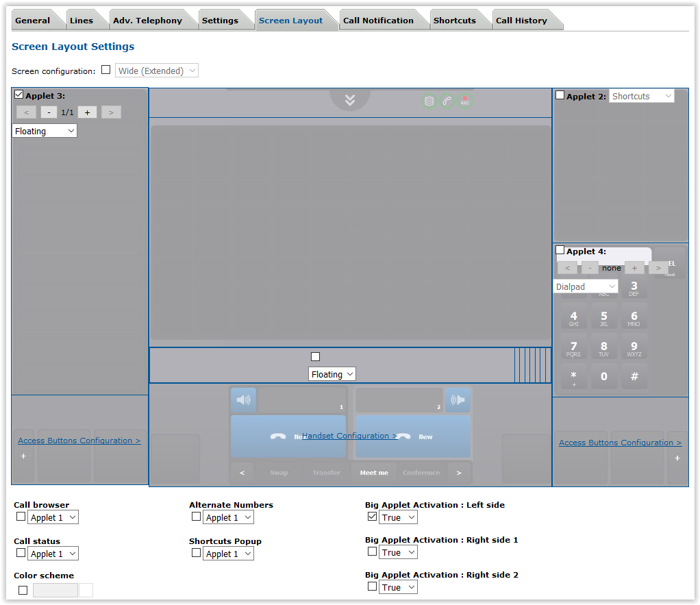Click the left arrow in call actions bar
Viewport: 700px width, 605px height.
point(242,472)
